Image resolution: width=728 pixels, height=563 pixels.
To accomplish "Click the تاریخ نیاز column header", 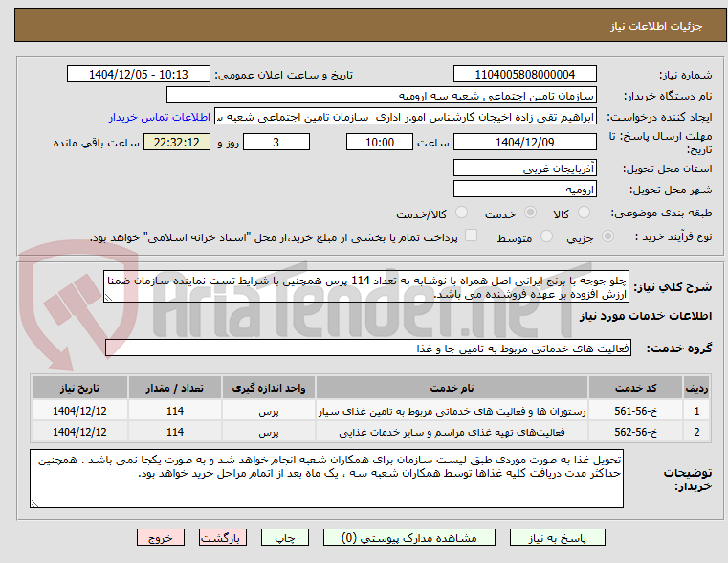I will tap(79, 388).
